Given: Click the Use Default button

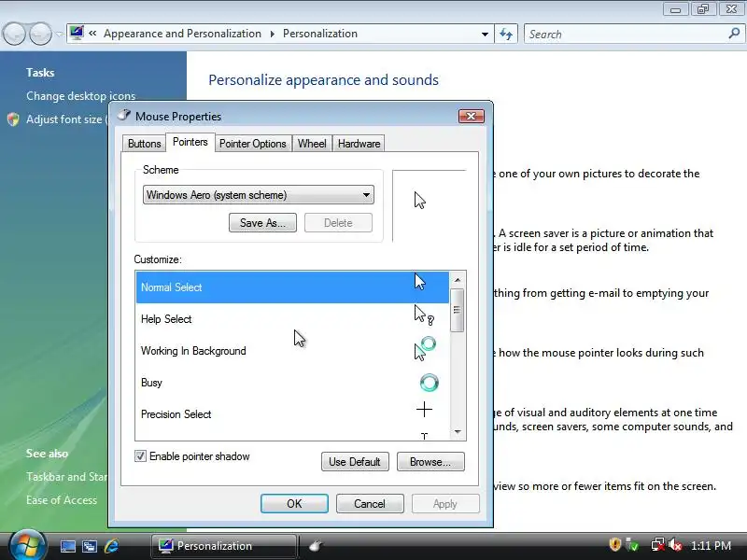Looking at the screenshot, I should pyautogui.click(x=355, y=462).
